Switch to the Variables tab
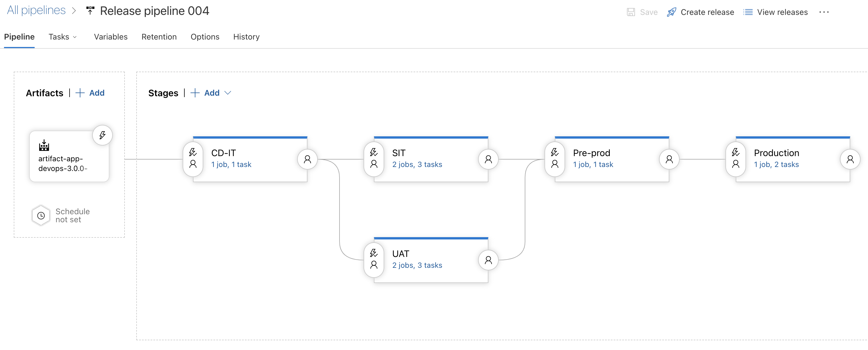This screenshot has height=350, width=868. point(111,37)
